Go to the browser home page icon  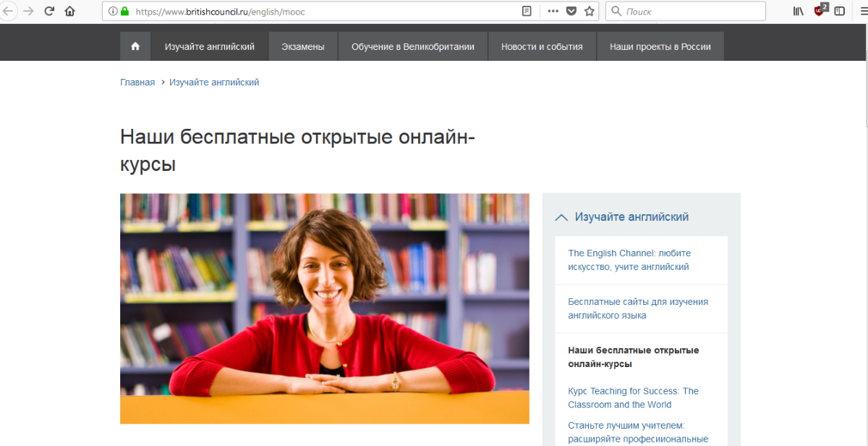click(70, 12)
